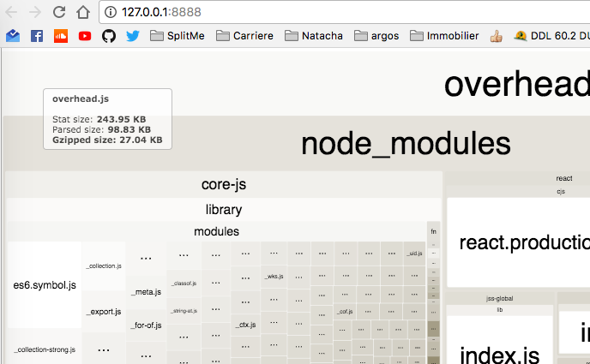
Task: Select the modules group header
Action: tap(216, 231)
